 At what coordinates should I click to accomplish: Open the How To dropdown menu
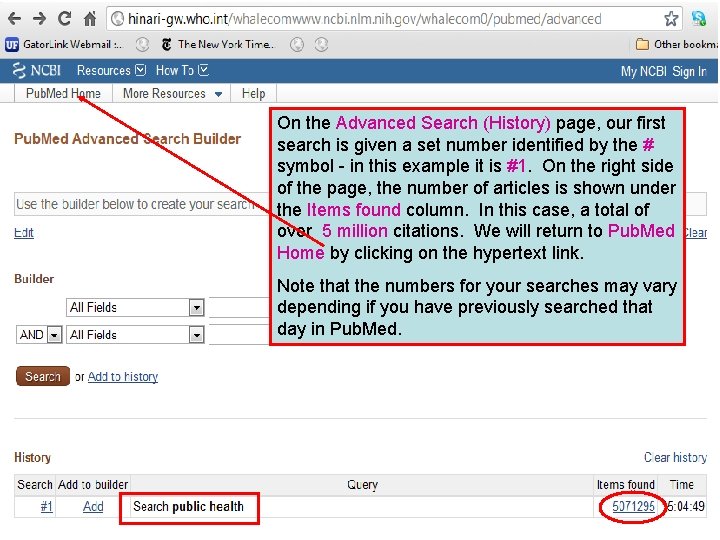182,70
